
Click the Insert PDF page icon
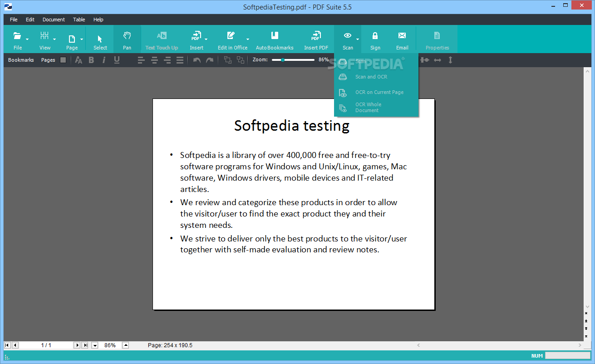[x=196, y=36]
